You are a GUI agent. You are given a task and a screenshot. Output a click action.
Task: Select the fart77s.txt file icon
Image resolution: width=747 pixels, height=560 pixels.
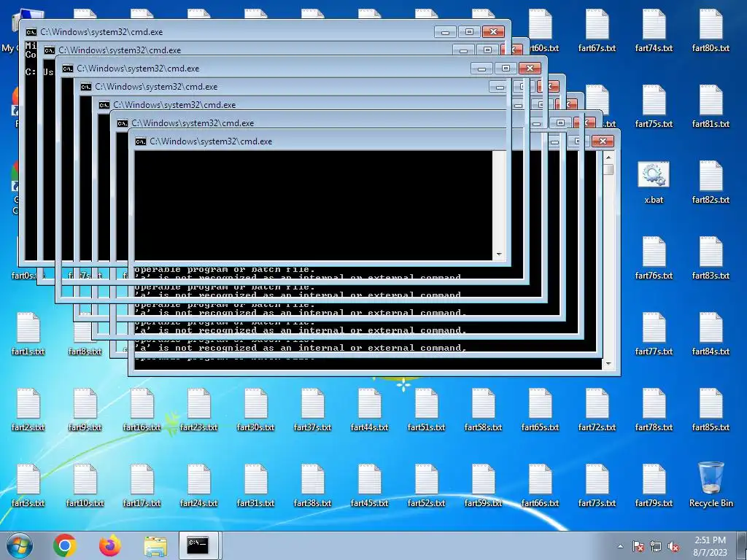tap(654, 334)
